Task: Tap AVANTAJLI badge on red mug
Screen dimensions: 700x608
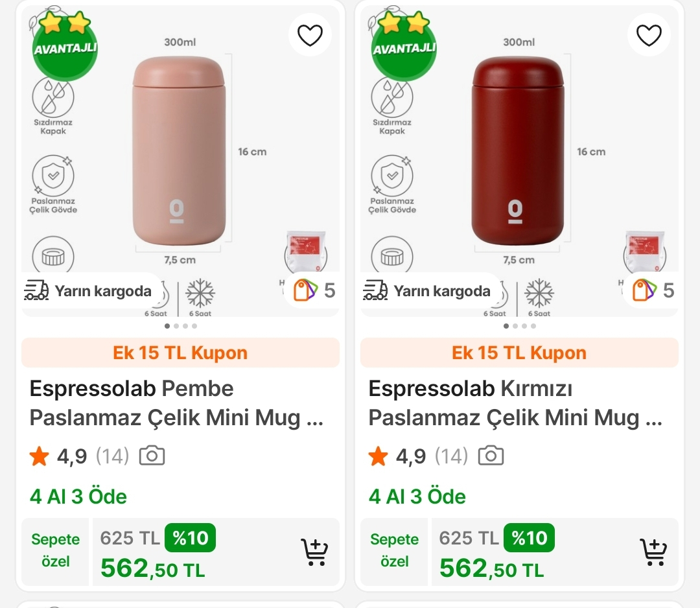Action: click(x=404, y=47)
